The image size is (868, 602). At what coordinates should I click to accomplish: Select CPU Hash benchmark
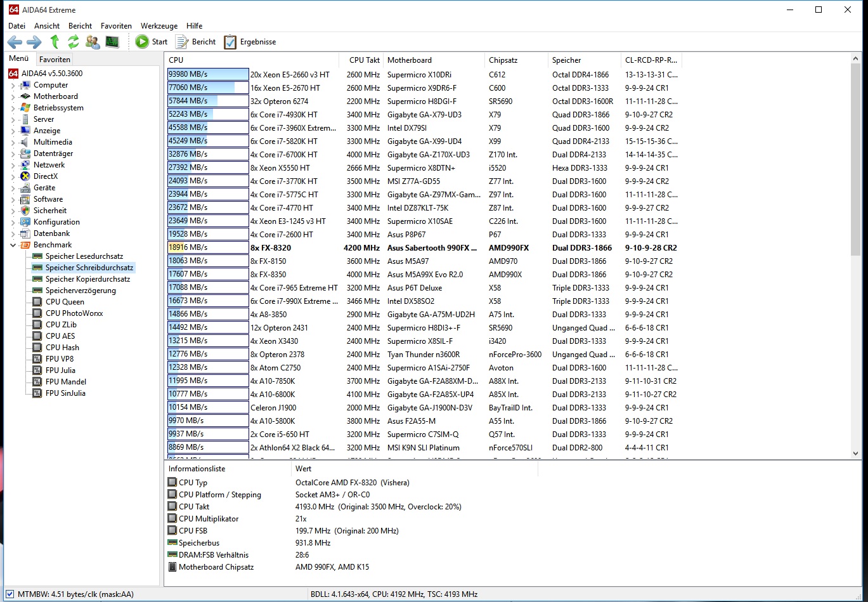(62, 348)
